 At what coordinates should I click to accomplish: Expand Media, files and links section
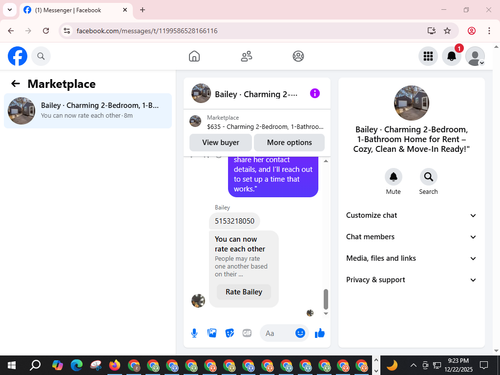411,258
